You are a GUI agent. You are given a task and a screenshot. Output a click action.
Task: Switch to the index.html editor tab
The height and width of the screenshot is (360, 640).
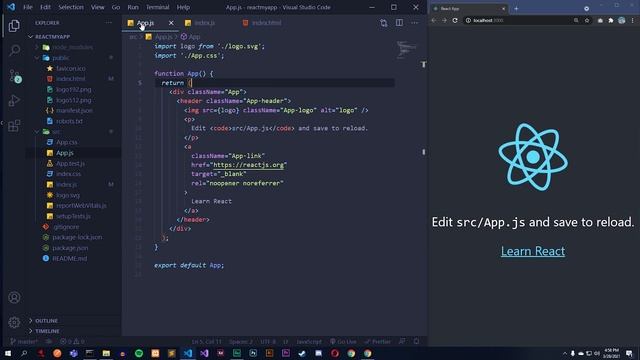(266, 23)
